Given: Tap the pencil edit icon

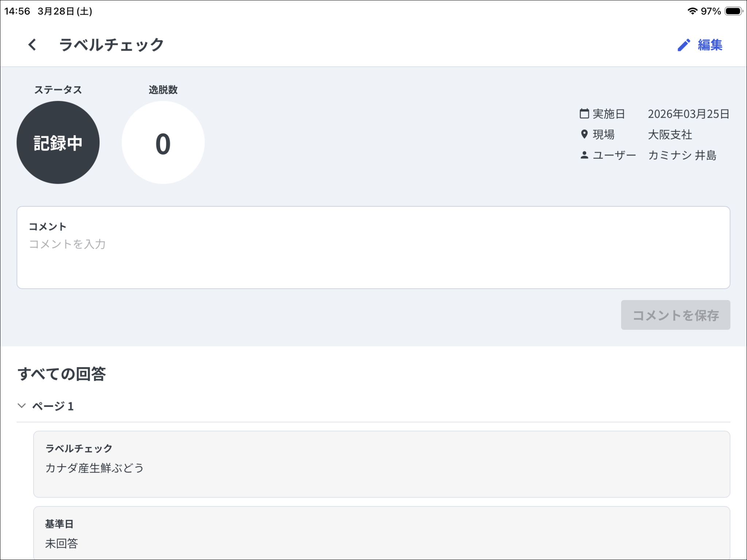Looking at the screenshot, I should pos(684,45).
